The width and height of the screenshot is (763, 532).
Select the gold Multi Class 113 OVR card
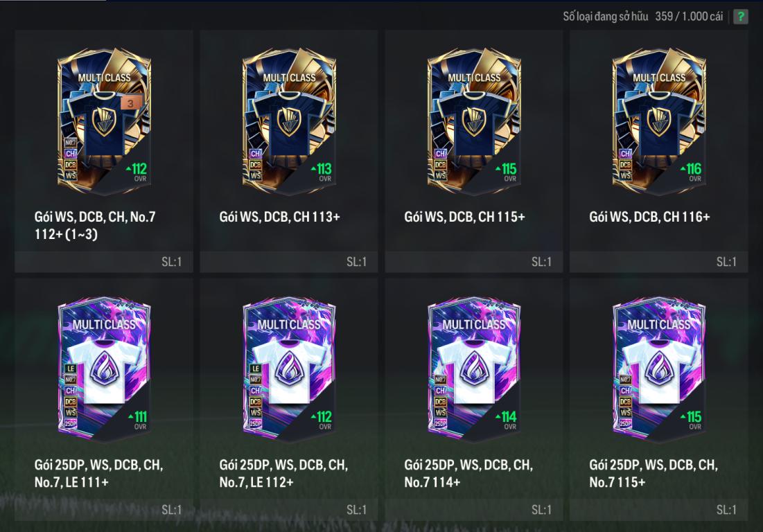point(289,121)
